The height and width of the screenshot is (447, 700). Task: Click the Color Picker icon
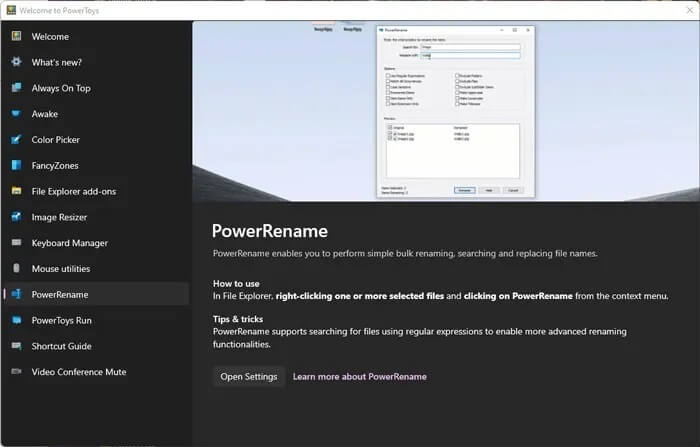[17, 139]
